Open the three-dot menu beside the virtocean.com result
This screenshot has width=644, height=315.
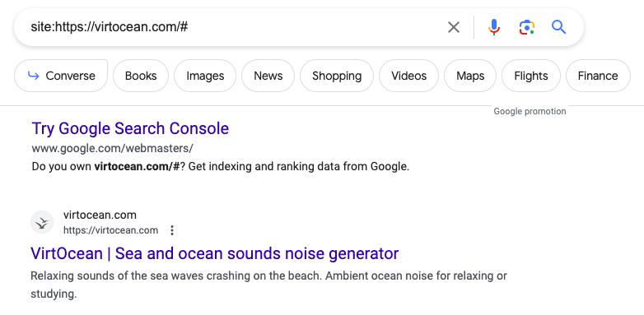click(x=172, y=230)
